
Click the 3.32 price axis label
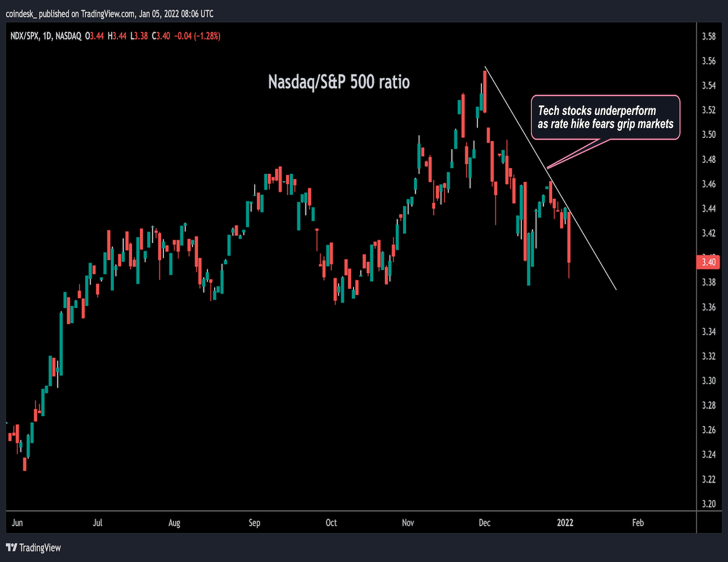coord(709,356)
